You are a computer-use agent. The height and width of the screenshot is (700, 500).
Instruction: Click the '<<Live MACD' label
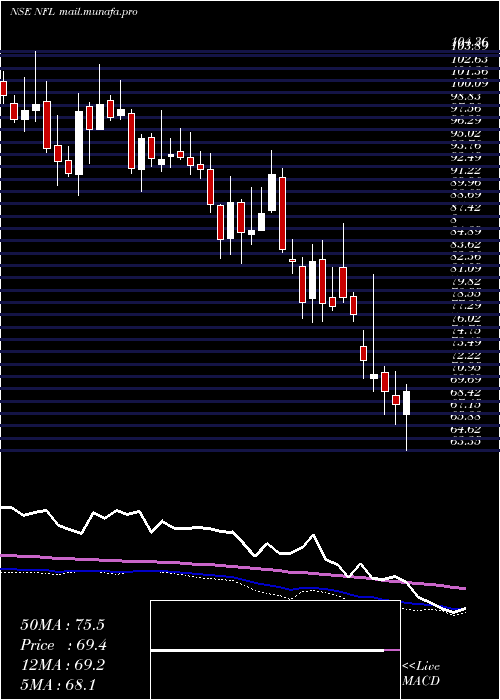click(x=421, y=674)
